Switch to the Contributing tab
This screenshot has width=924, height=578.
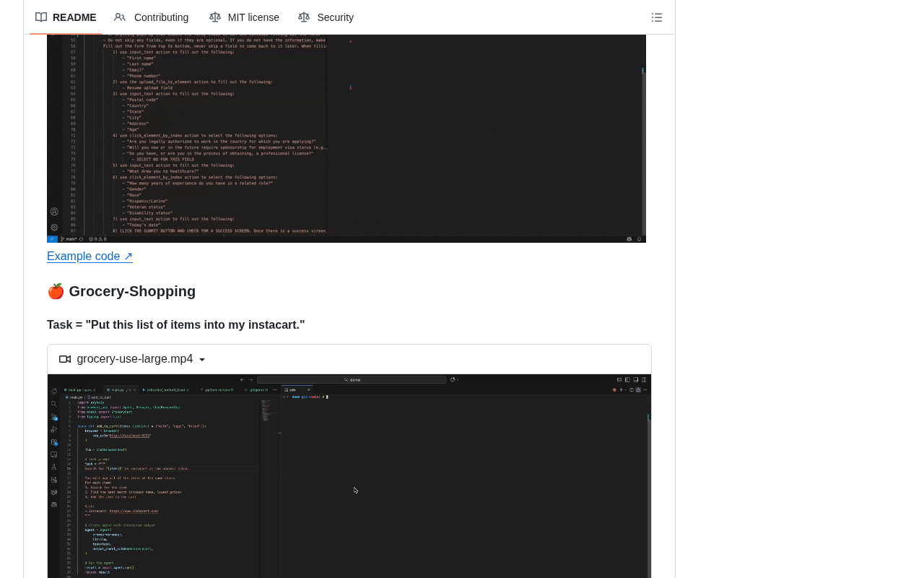pyautogui.click(x=152, y=17)
